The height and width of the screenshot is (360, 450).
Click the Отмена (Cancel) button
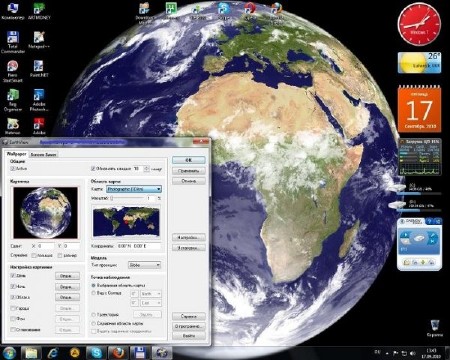[x=189, y=181]
